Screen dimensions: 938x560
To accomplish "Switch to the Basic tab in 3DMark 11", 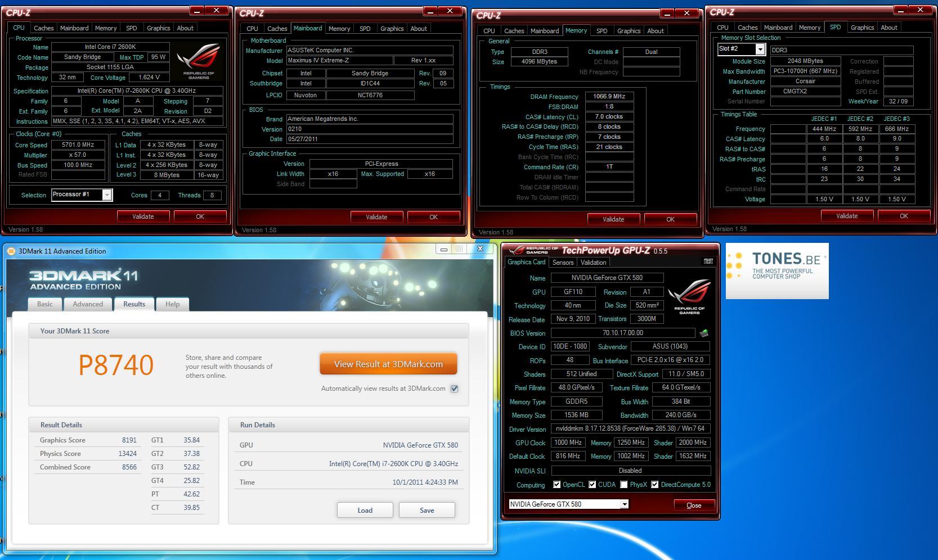I will pyautogui.click(x=45, y=304).
